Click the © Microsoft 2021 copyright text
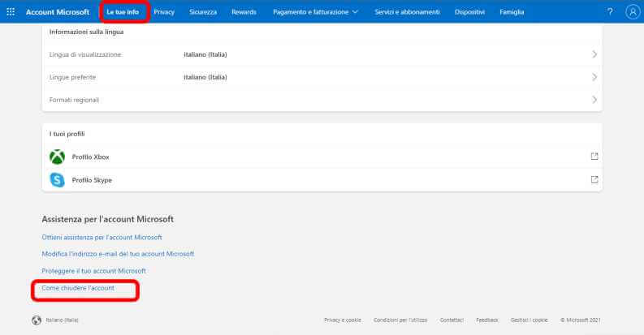Screen dimensions: 644x335 tap(581, 320)
